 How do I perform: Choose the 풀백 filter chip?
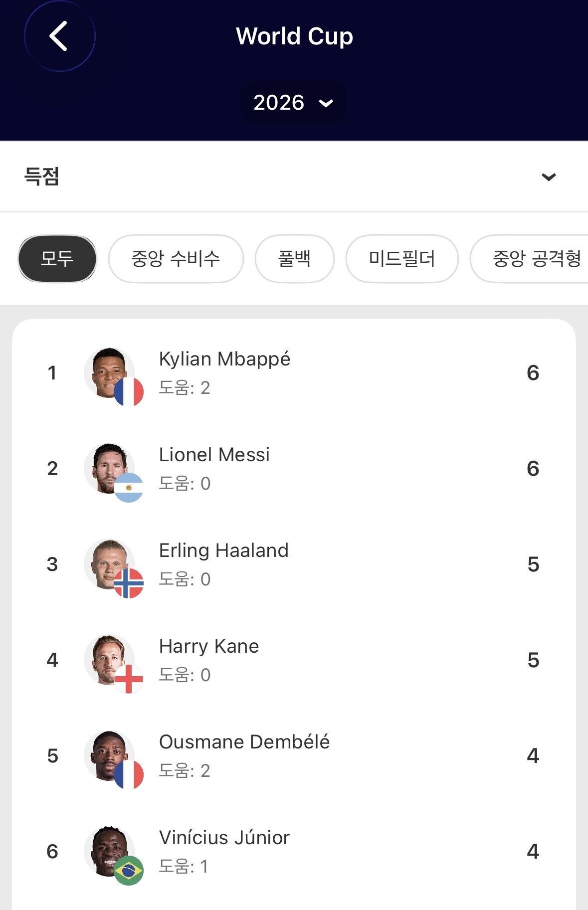[294, 258]
